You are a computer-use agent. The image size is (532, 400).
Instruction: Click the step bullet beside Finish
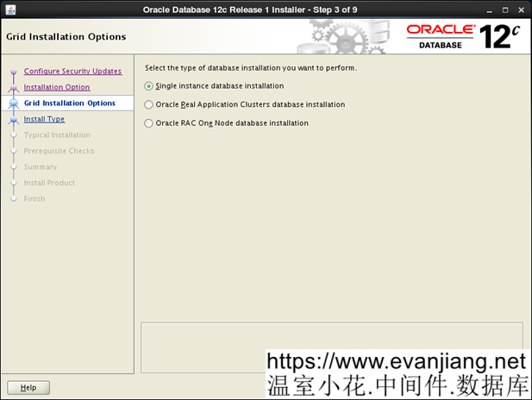click(x=13, y=199)
